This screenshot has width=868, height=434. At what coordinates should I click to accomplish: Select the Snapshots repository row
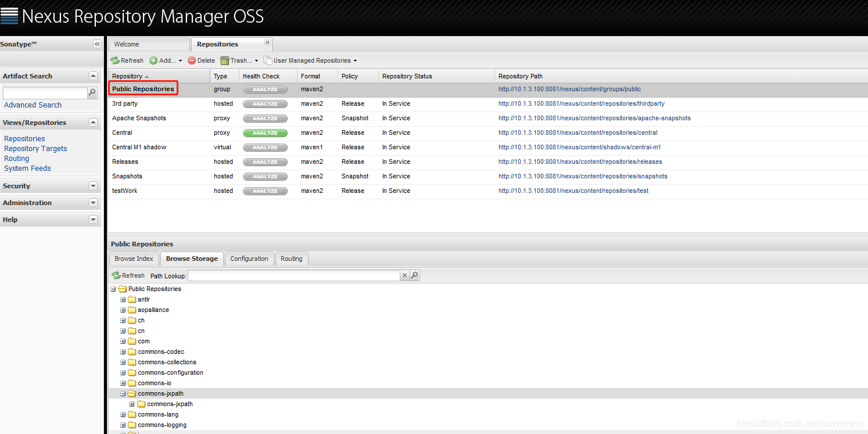[488, 177]
